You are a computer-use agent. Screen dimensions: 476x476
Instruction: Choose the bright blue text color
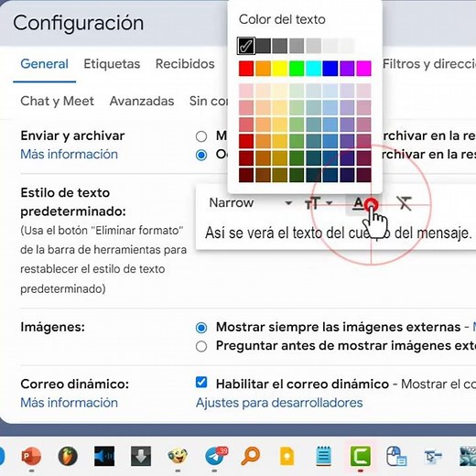[x=330, y=68]
